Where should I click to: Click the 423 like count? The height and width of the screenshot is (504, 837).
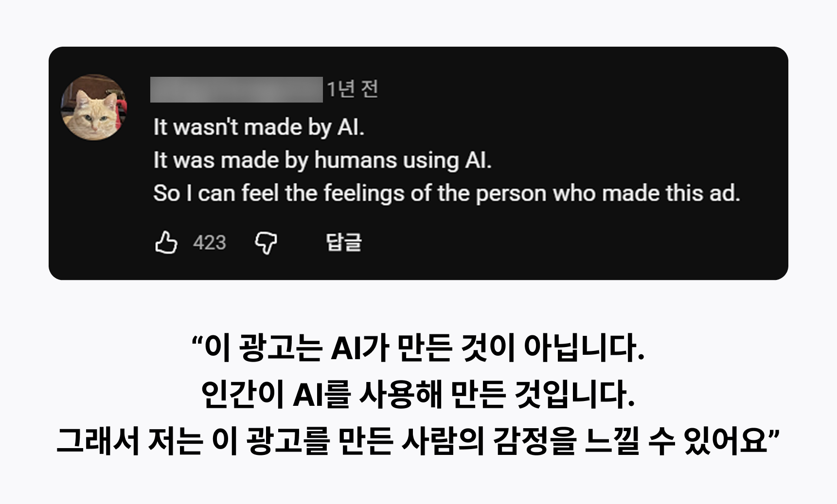coord(210,243)
